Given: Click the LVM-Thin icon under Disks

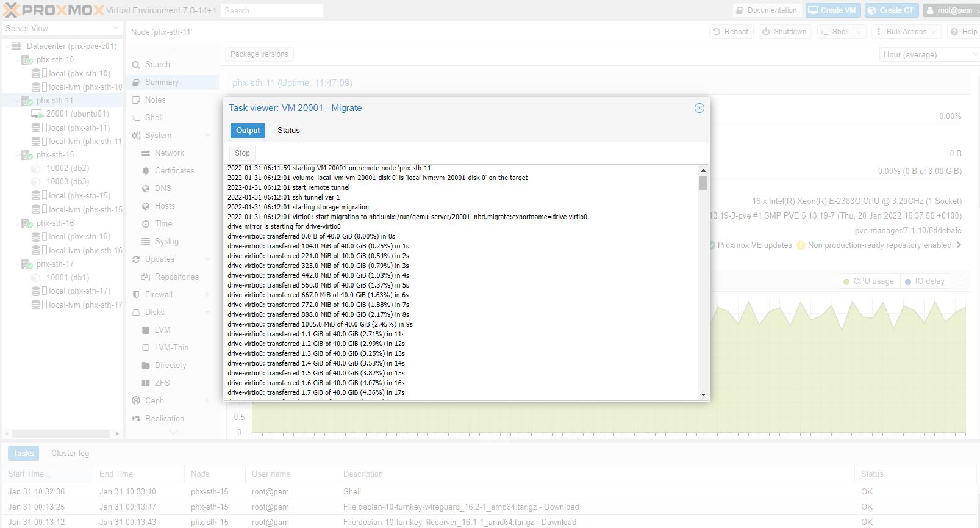Looking at the screenshot, I should (146, 348).
